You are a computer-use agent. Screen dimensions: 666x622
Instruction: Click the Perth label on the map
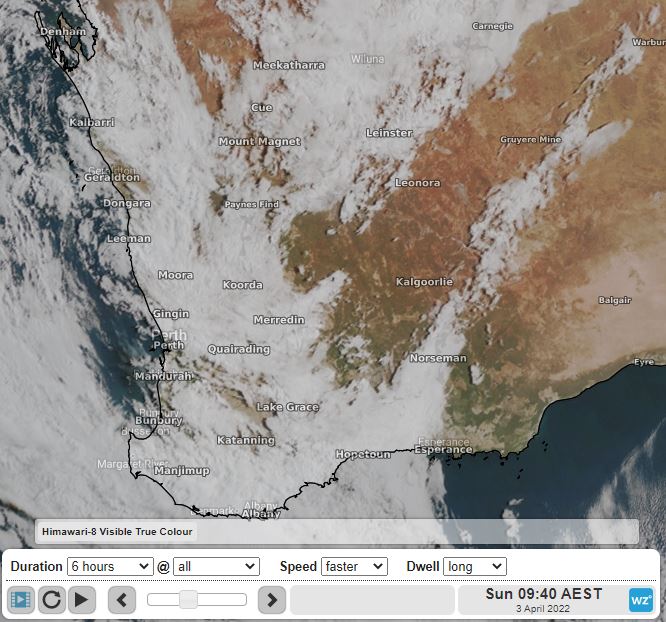coord(169,345)
